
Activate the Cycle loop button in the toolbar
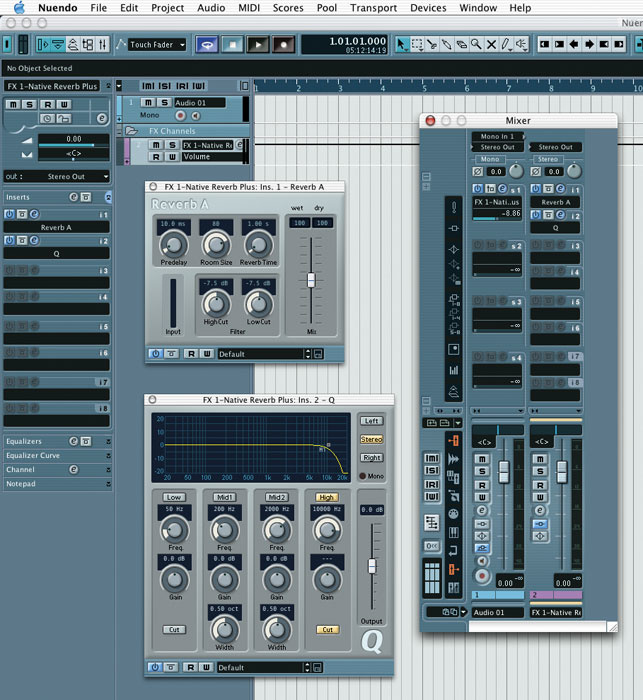[x=207, y=44]
